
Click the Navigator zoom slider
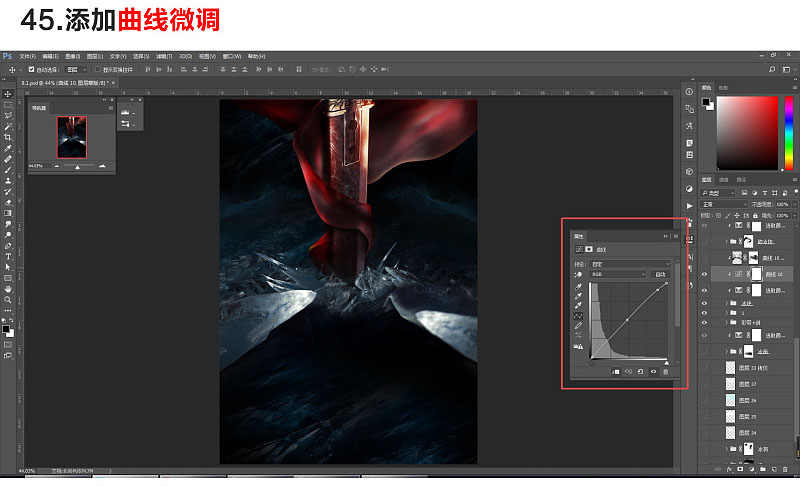[79, 166]
